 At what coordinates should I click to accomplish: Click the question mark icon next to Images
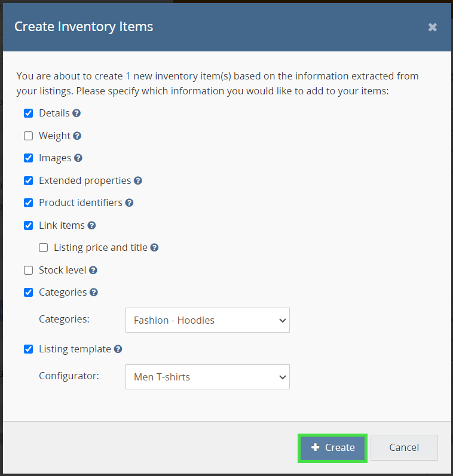[x=78, y=158]
